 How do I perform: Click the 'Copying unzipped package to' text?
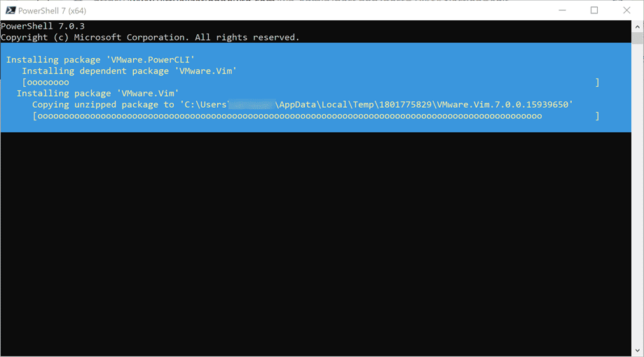[103, 104]
